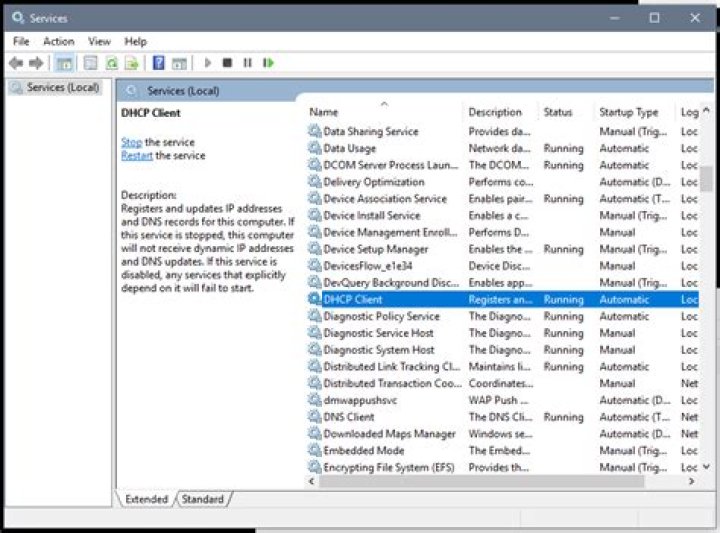Maximize the Services window

click(654, 18)
